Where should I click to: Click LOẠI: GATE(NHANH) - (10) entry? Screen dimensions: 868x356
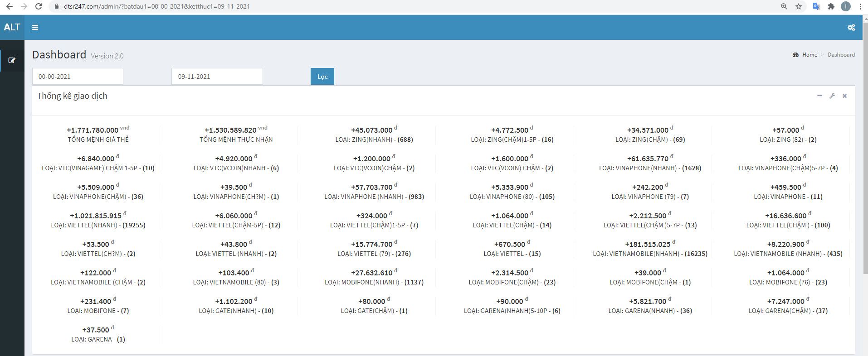coord(236,311)
